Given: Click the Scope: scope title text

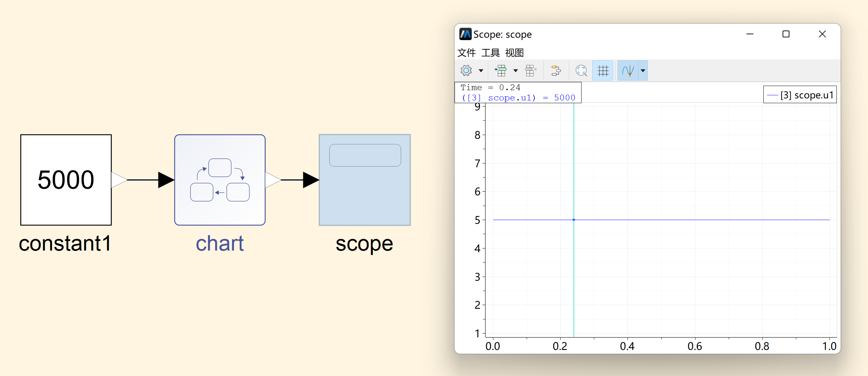Looking at the screenshot, I should coord(503,35).
